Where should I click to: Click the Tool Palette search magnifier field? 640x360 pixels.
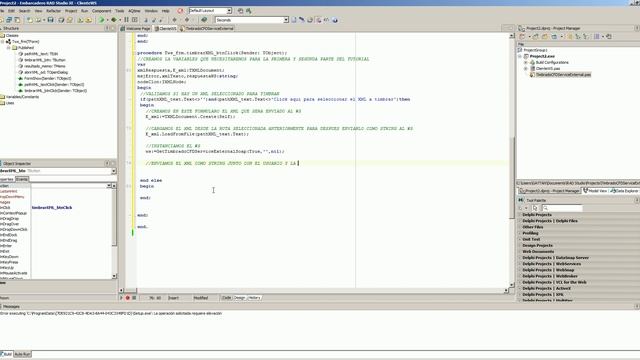coord(562,208)
